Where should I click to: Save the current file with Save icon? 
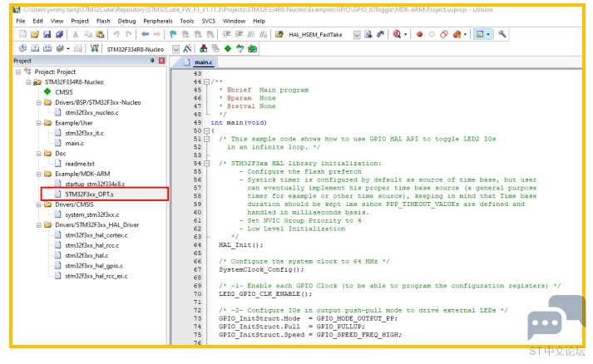47,34
